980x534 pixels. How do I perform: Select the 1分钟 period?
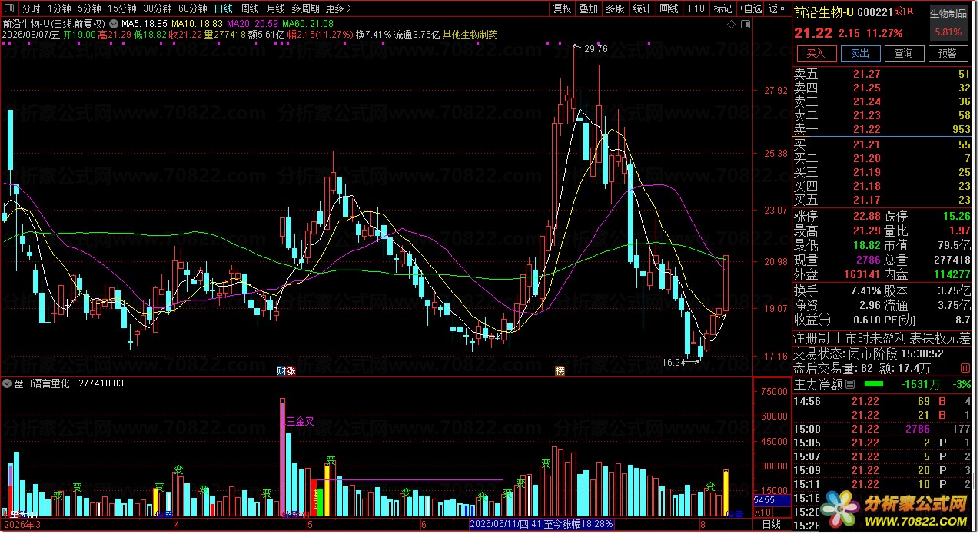59,9
